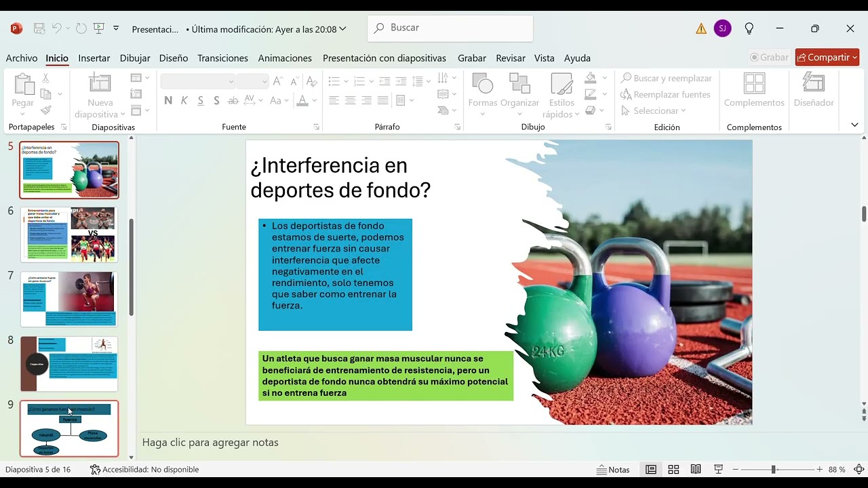Switch to slide sorter view icon
The image size is (868, 488).
[x=673, y=469]
